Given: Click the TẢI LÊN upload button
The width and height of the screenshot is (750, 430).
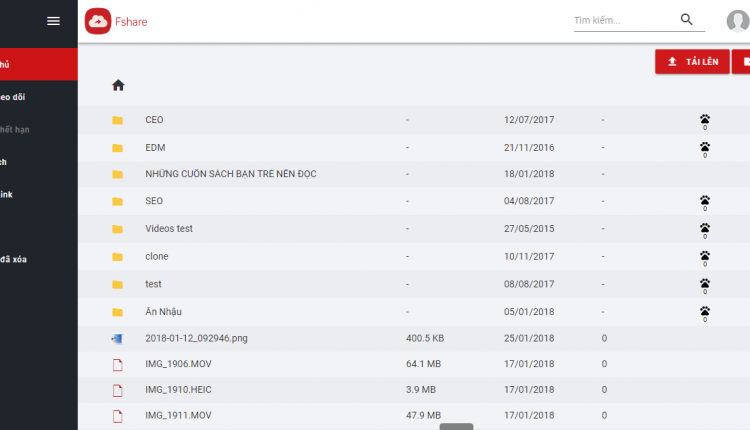Looking at the screenshot, I should pyautogui.click(x=692, y=62).
